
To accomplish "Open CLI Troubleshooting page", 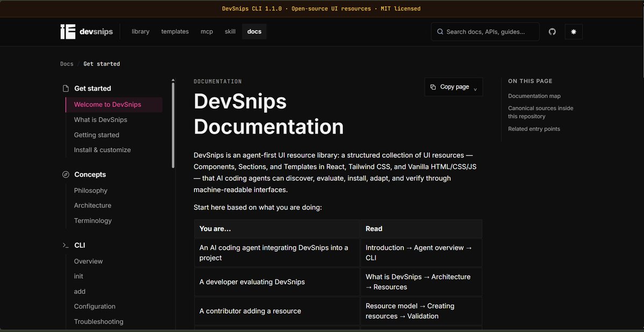I will point(99,322).
